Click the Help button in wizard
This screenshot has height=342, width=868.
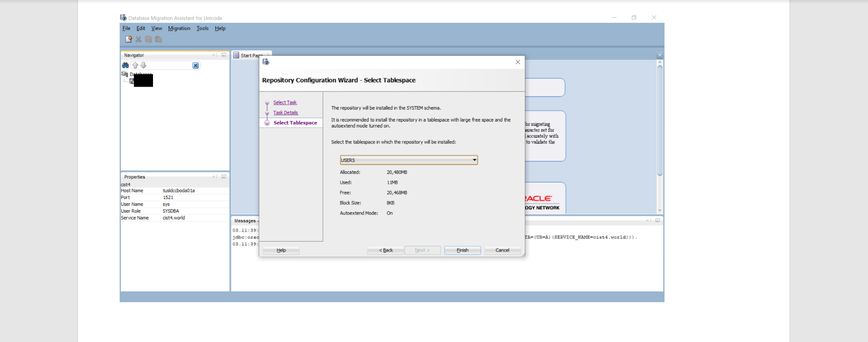281,250
